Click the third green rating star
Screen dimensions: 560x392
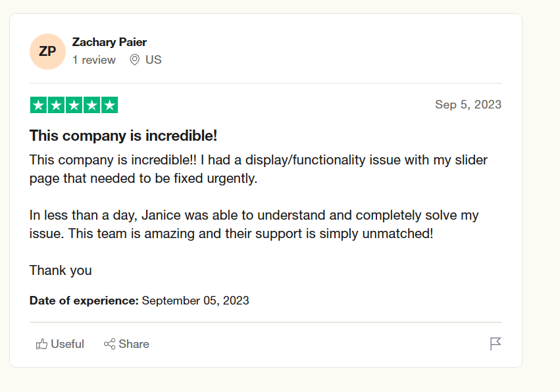click(x=74, y=105)
